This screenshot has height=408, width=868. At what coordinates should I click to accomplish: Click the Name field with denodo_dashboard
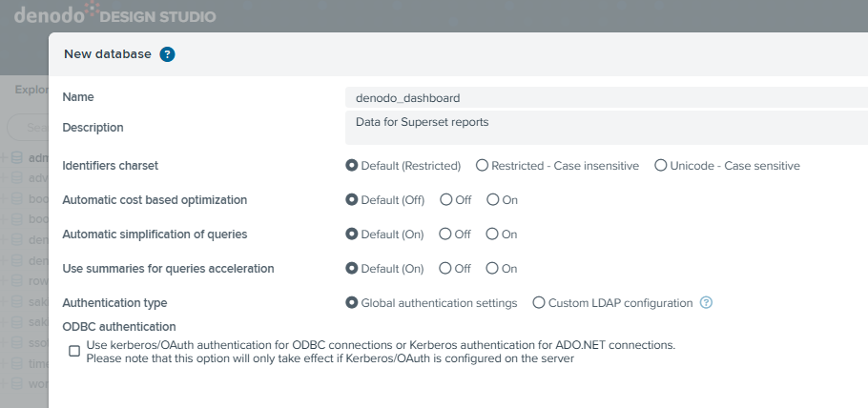click(x=607, y=98)
